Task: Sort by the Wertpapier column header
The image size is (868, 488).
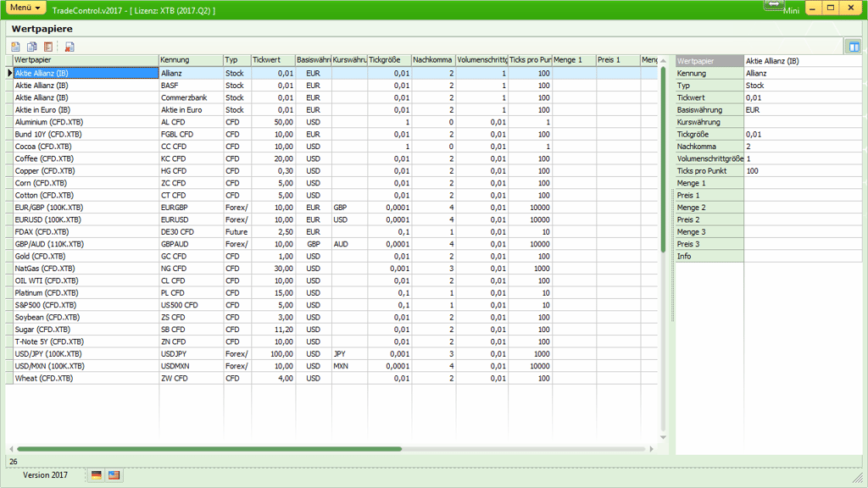Action: click(x=86, y=60)
